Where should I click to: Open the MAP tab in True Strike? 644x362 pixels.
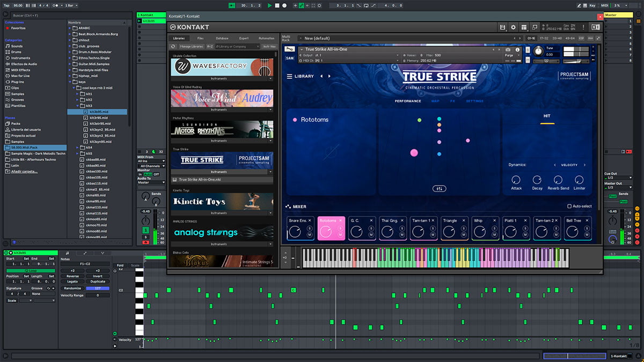(435, 101)
